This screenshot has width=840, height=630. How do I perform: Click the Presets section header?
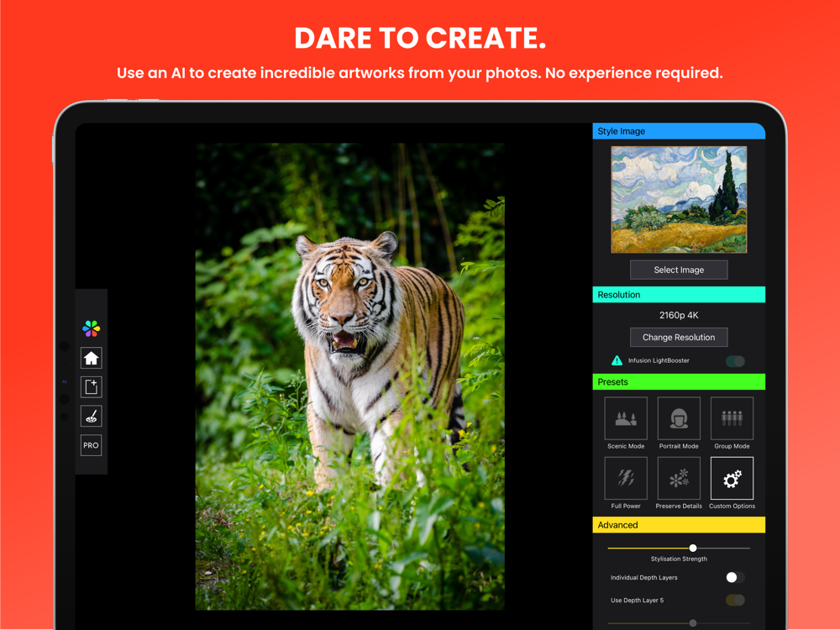[x=679, y=382]
